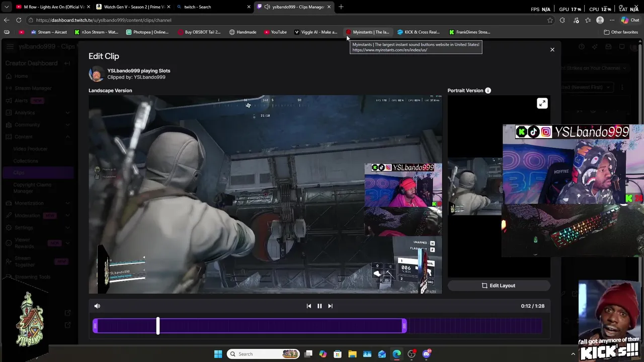644x362 pixels.
Task: Click the right trim handle of the clip
Action: click(x=404, y=327)
